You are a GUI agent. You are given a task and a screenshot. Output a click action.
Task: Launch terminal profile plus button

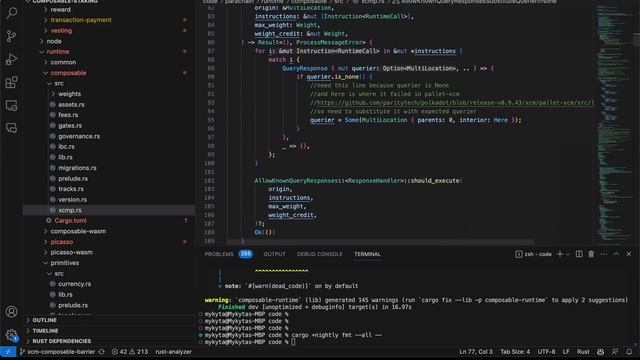[560, 254]
